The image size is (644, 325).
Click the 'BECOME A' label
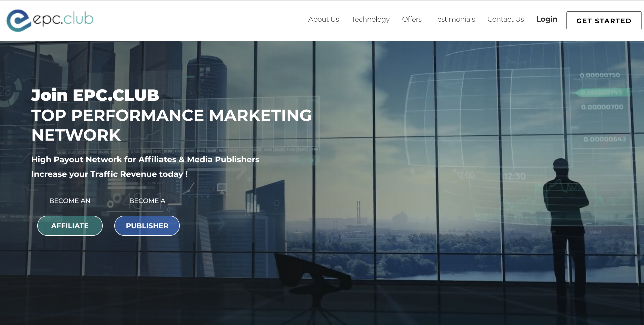coord(147,201)
